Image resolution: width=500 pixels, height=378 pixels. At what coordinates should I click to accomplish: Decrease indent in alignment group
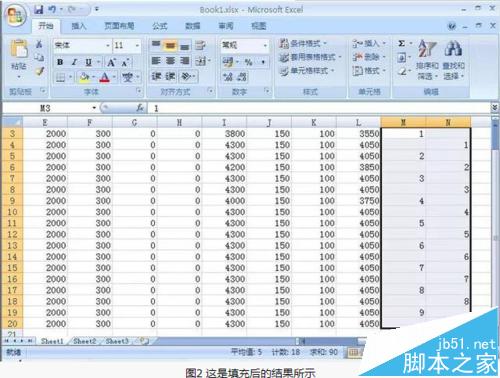[156, 76]
